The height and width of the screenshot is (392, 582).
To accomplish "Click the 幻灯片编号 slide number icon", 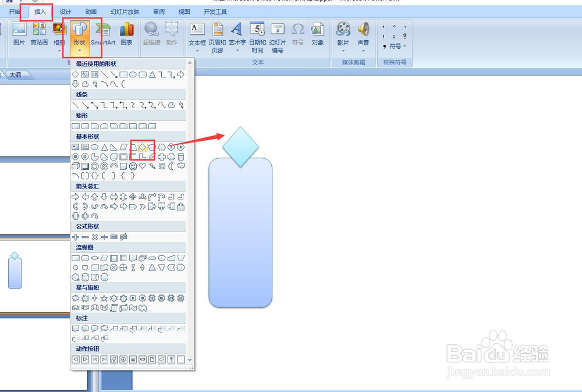I will point(277,37).
